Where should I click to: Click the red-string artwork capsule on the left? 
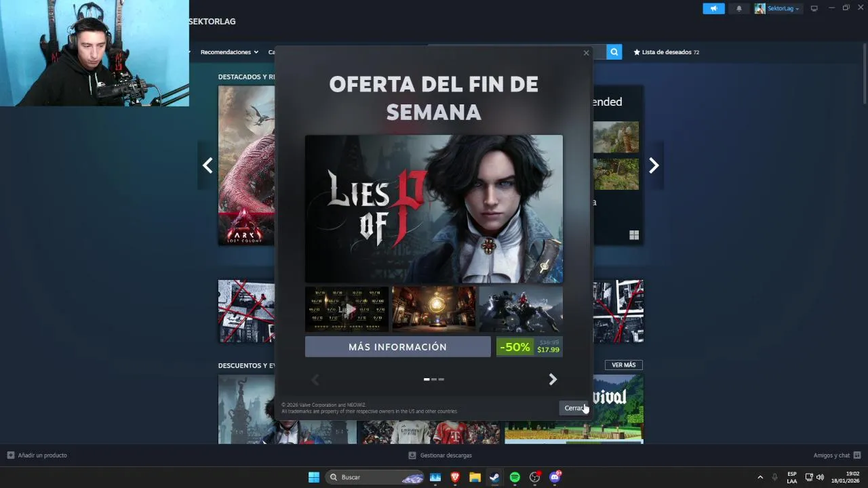(x=246, y=311)
